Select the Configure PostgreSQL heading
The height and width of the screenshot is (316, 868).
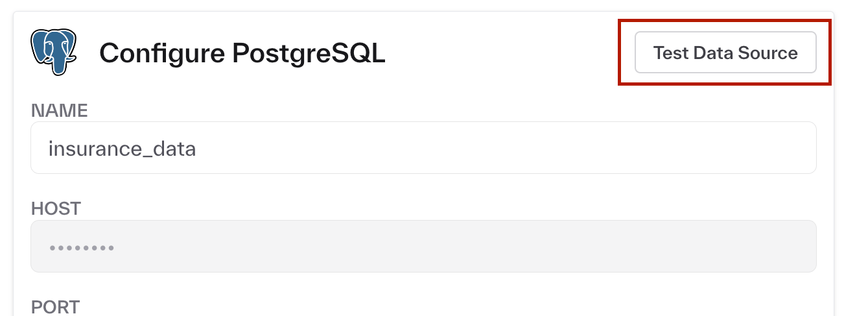pos(242,53)
